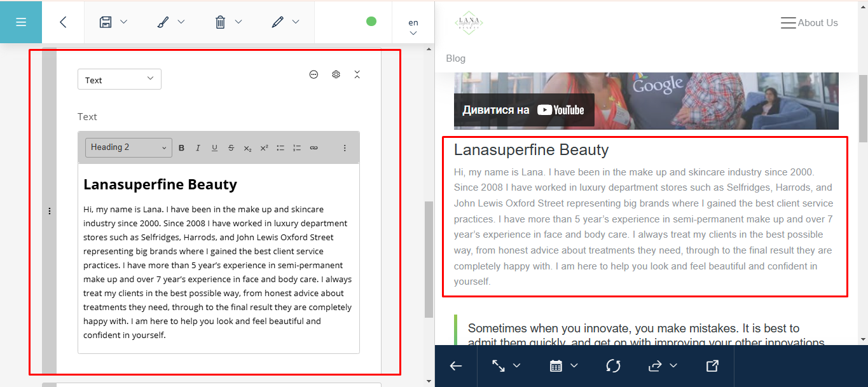
Task: Click the Trash icon in the top toolbar
Action: [x=220, y=21]
